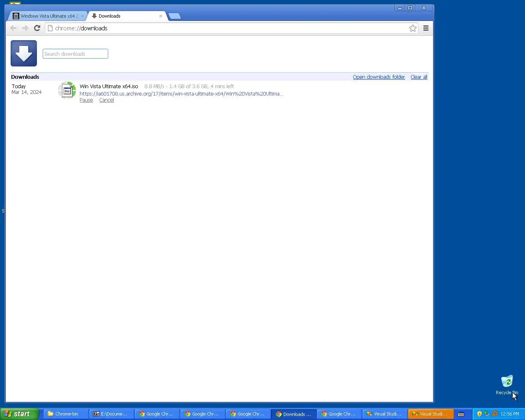Image resolution: width=525 pixels, height=420 pixels.
Task: Reload the downloads page
Action: (x=37, y=28)
